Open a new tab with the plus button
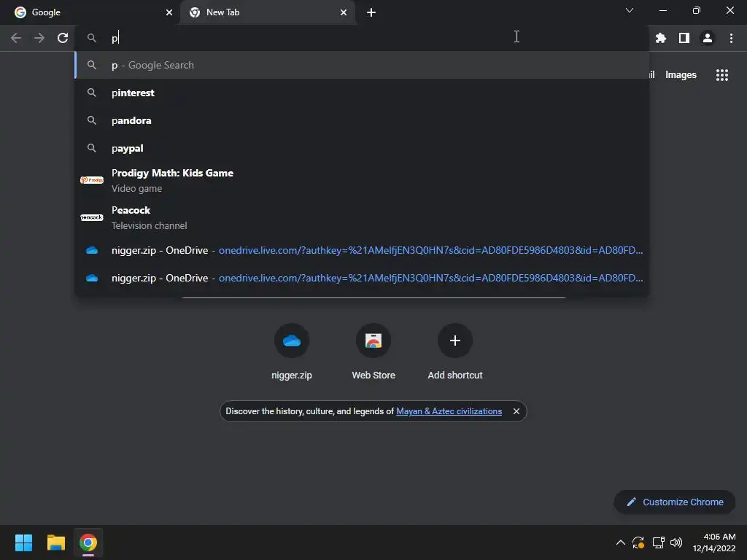The width and height of the screenshot is (747, 560). tap(371, 12)
